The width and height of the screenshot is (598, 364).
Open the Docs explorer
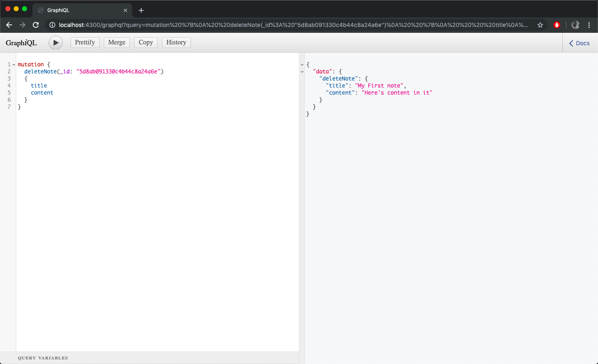pos(579,43)
